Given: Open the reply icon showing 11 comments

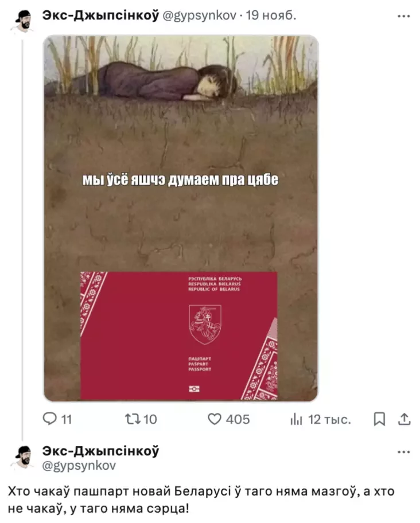Looking at the screenshot, I should pos(50,419).
